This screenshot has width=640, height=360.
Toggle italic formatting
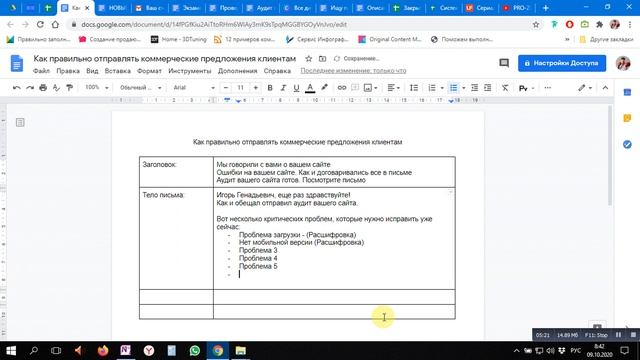tap(283, 88)
